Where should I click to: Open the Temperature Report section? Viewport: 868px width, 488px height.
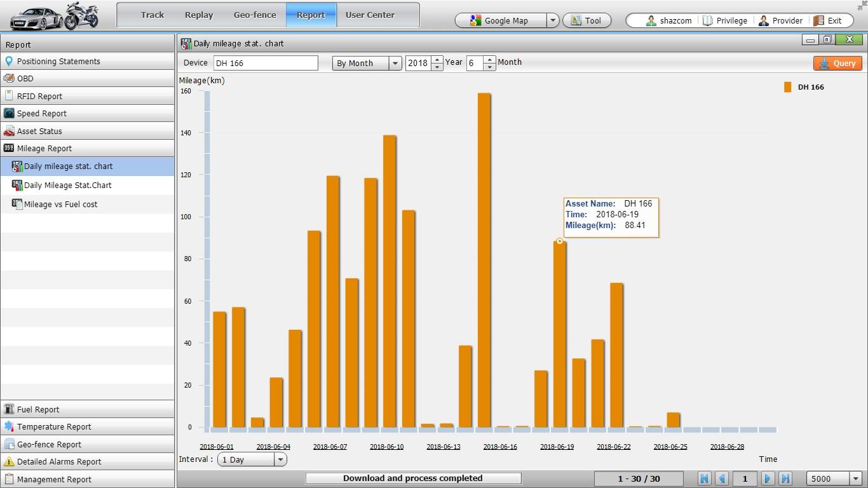[54, 427]
